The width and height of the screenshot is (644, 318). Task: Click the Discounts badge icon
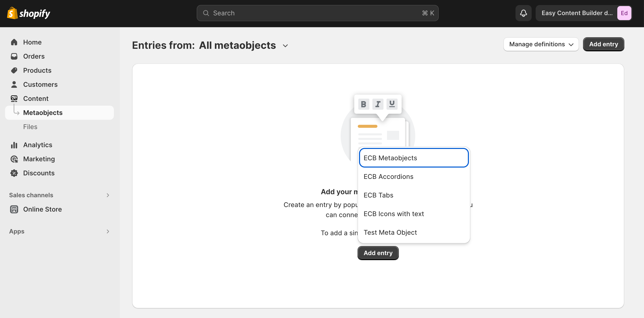coord(14,173)
